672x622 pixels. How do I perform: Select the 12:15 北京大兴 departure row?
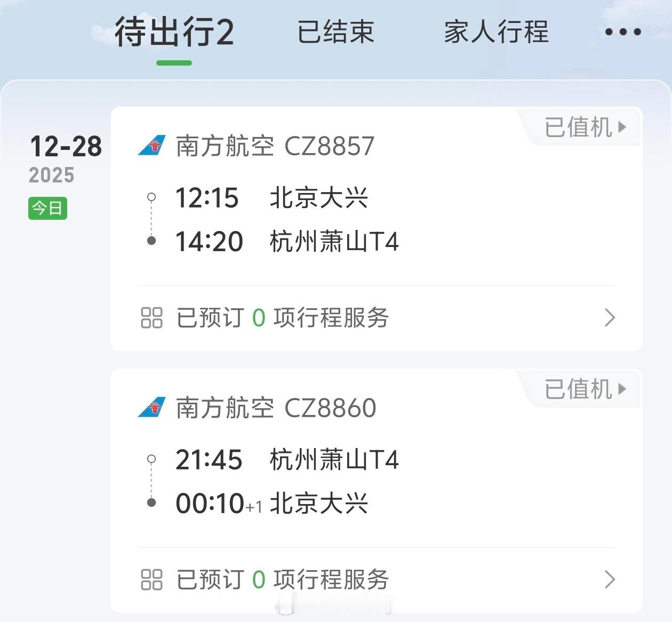pos(271,198)
